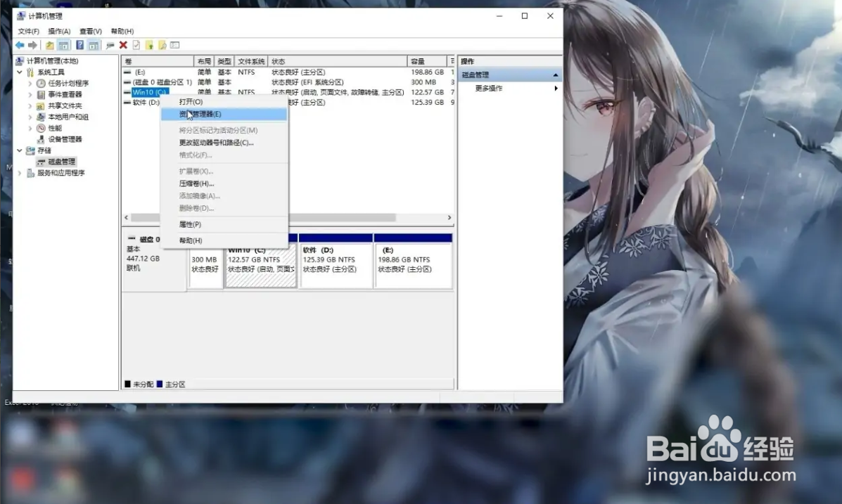Choose 属性(P) in the context menu
Viewport: 842px width, 504px height.
click(224, 224)
